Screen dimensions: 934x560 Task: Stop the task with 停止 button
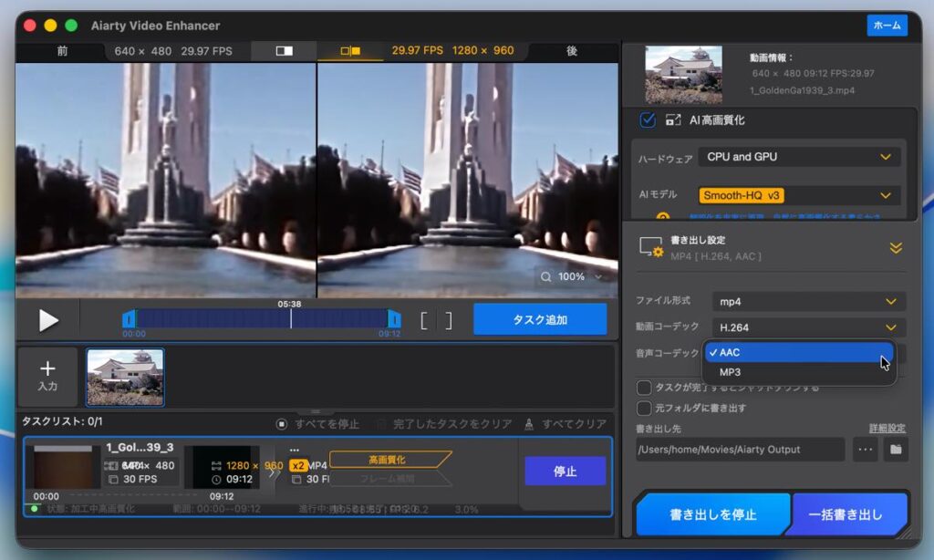tap(565, 472)
